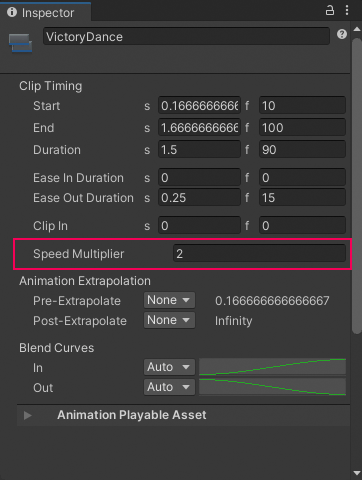Open Blend Curves Out Auto dropdown

[169, 387]
